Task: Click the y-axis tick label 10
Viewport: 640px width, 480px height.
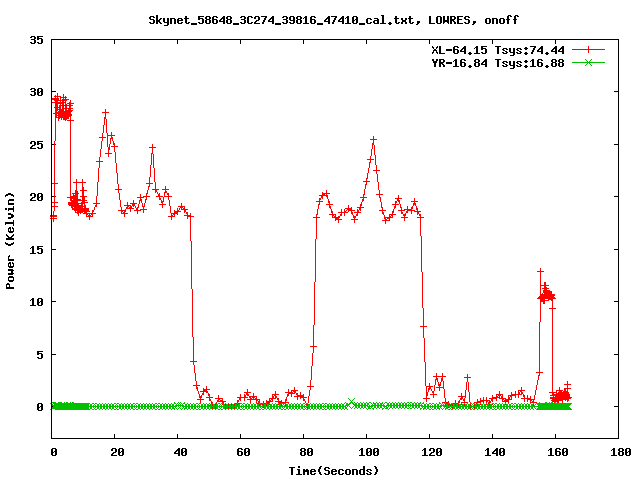Action: (x=36, y=302)
